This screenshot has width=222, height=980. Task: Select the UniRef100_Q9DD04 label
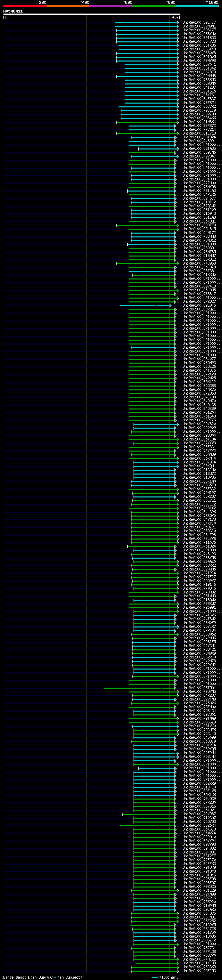tap(199, 435)
